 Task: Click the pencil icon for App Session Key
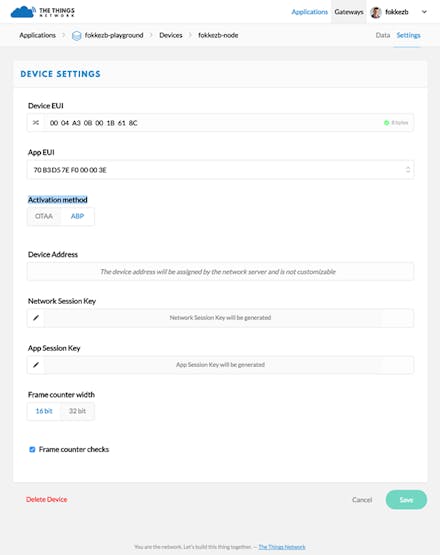click(x=36, y=365)
